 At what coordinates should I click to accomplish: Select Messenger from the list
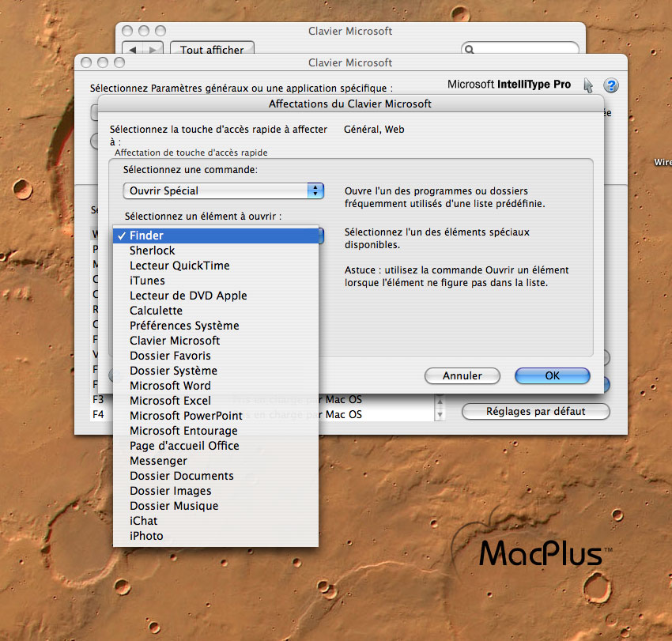tap(216, 461)
